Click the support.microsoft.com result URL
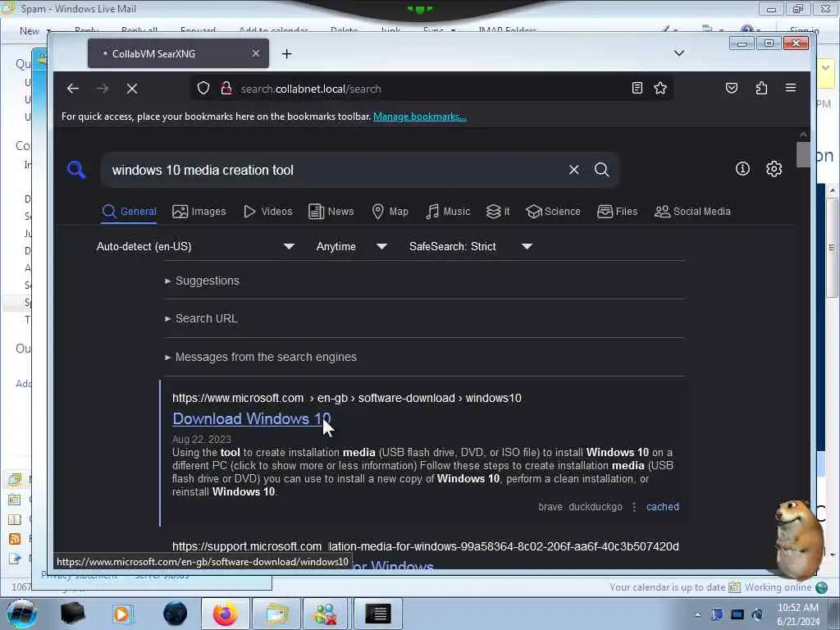 pos(426,546)
